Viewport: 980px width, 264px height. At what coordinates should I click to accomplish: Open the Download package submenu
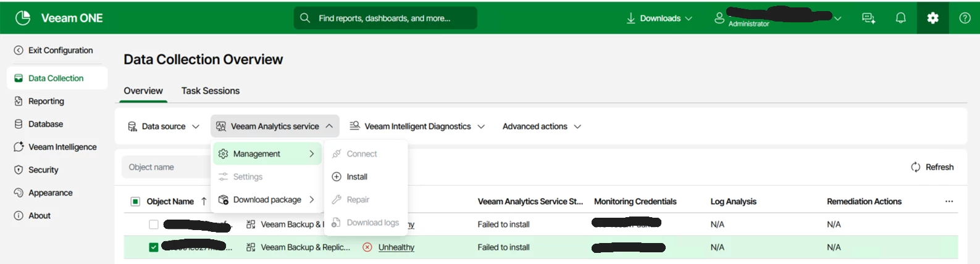[x=267, y=200]
